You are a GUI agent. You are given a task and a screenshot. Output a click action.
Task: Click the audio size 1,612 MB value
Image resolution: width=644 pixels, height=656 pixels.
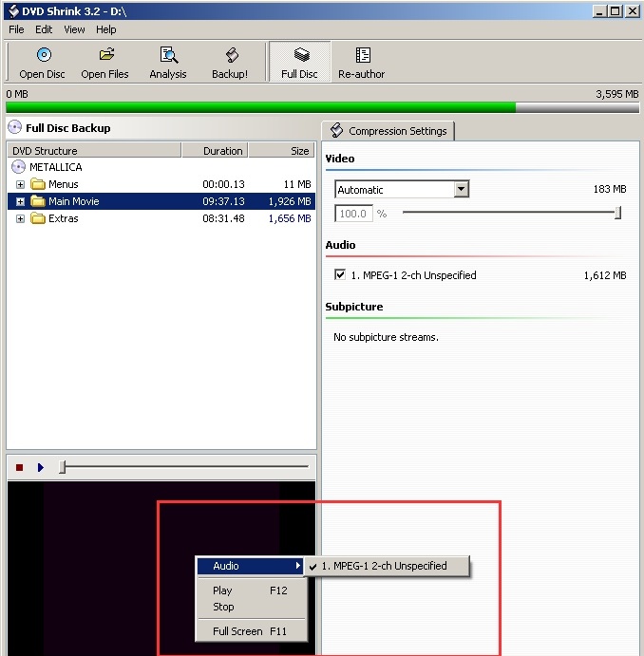pyautogui.click(x=605, y=275)
